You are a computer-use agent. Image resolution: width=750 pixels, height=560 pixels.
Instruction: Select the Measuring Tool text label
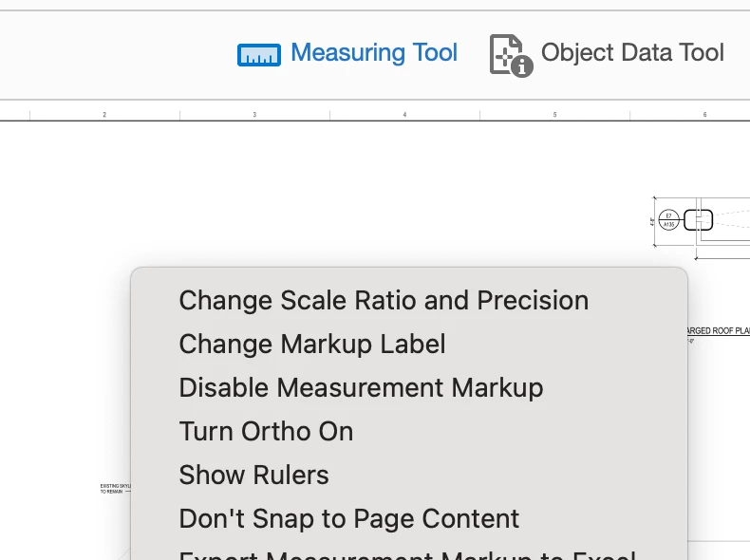(x=373, y=53)
